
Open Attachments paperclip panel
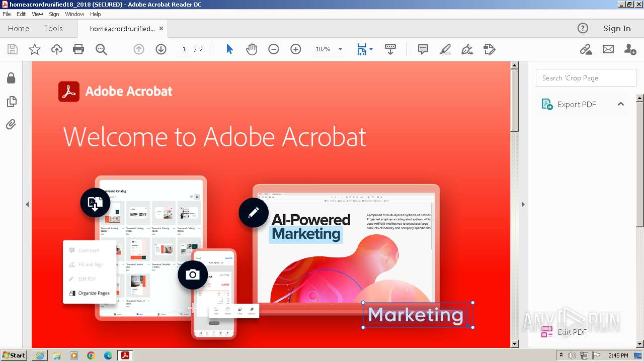coord(11,124)
